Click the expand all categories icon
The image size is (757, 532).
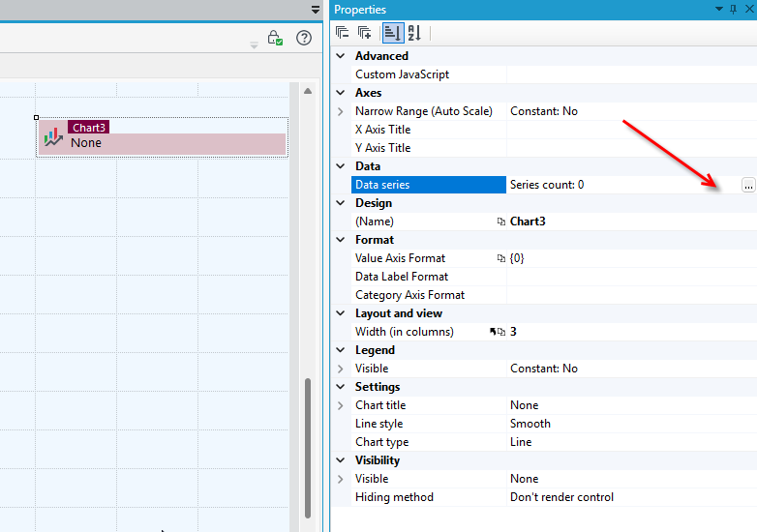point(365,33)
